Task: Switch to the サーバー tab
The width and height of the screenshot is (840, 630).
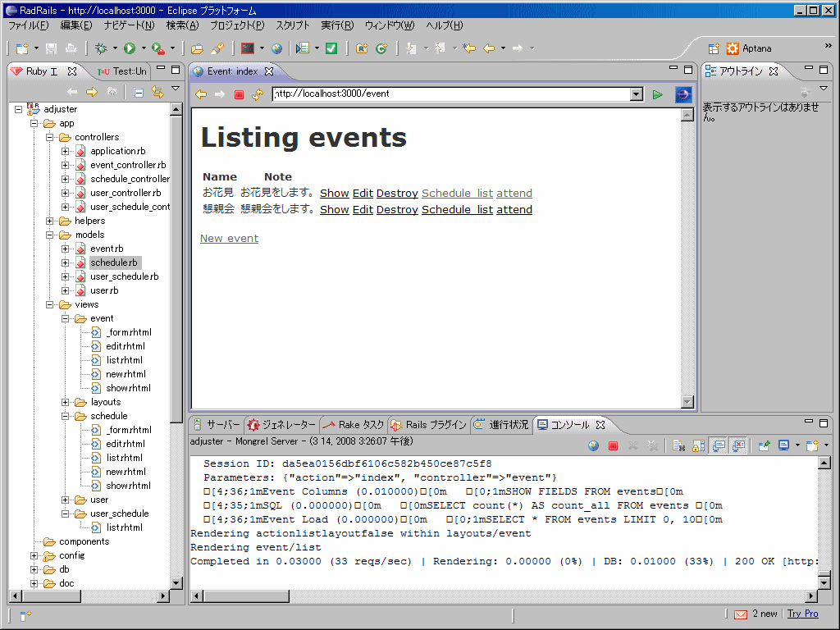Action: (217, 425)
